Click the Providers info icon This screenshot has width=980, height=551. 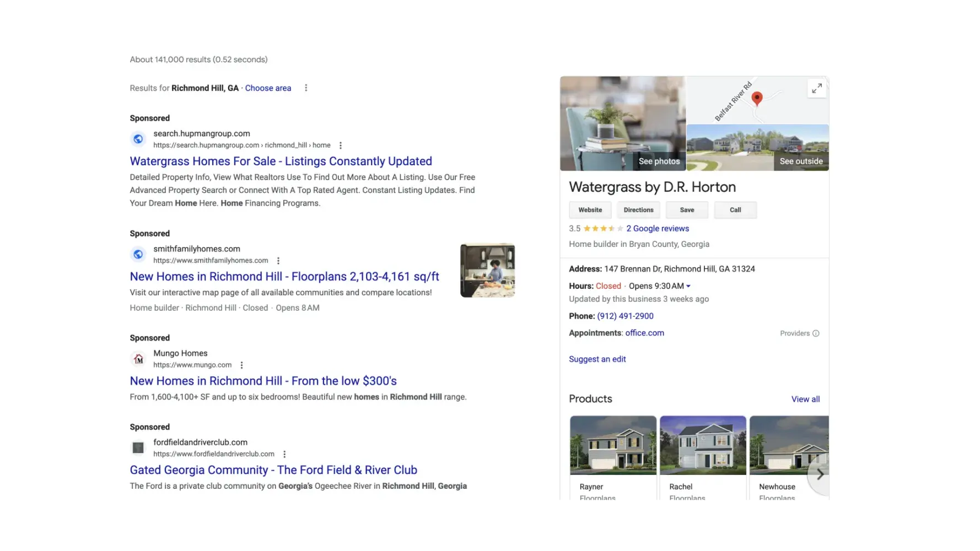(816, 333)
